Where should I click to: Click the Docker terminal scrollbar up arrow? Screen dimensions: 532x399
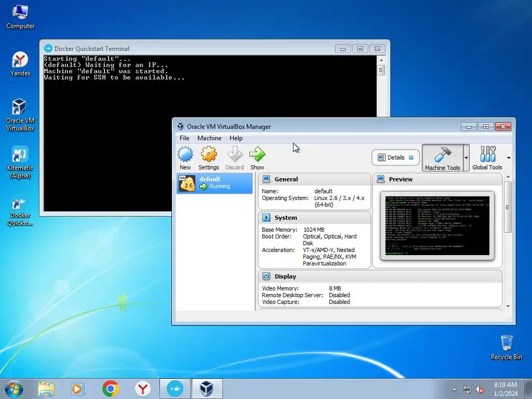tap(381, 60)
